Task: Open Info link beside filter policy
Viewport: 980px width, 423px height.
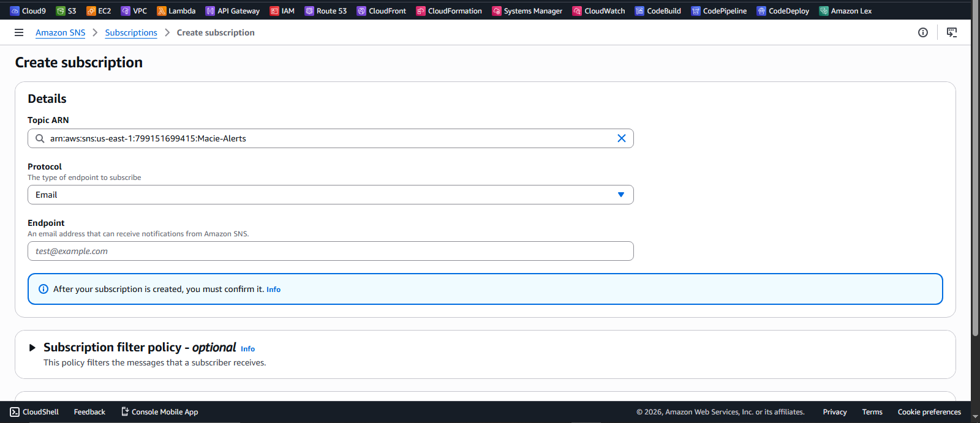Action: click(247, 349)
